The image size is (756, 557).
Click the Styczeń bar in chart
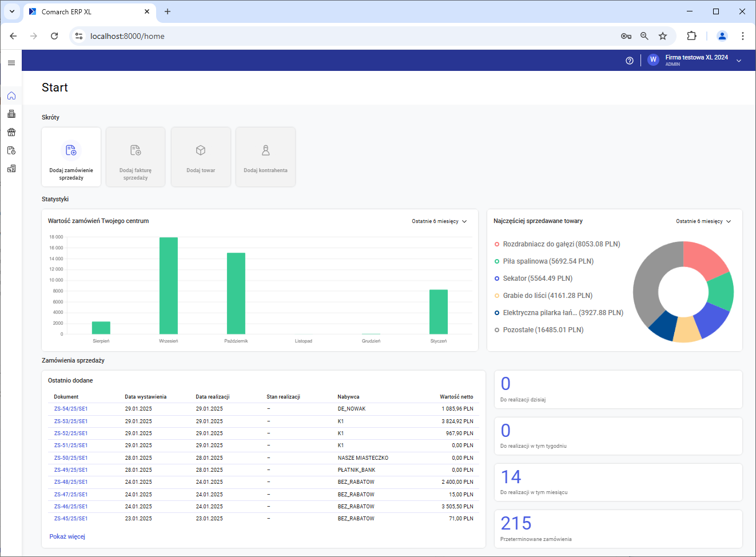point(439,312)
